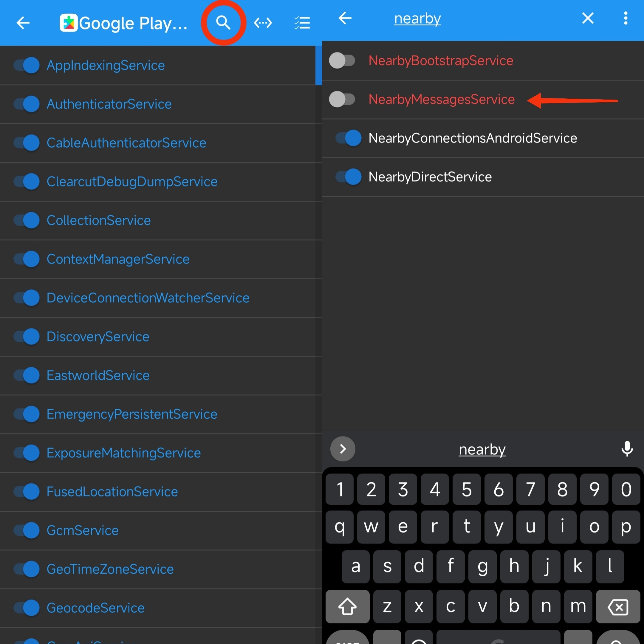The image size is (644, 644).
Task: Tap the keyboard microphone icon
Action: coord(627,449)
